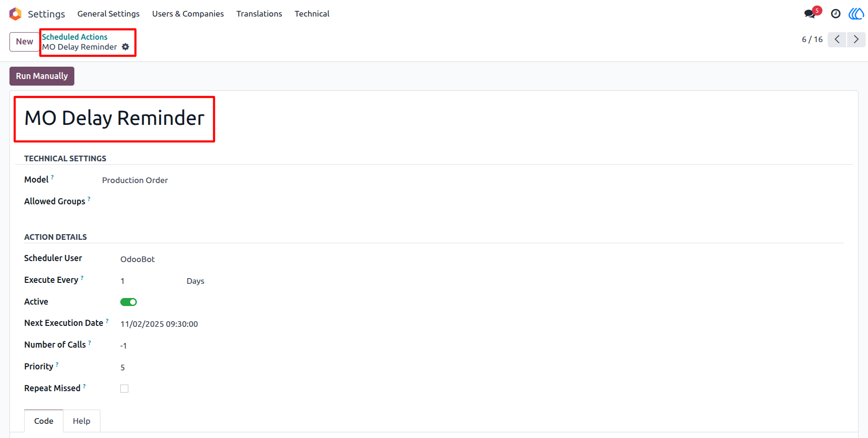The image size is (868, 438).
Task: Edit the Execute Every number value 1
Action: coord(122,281)
